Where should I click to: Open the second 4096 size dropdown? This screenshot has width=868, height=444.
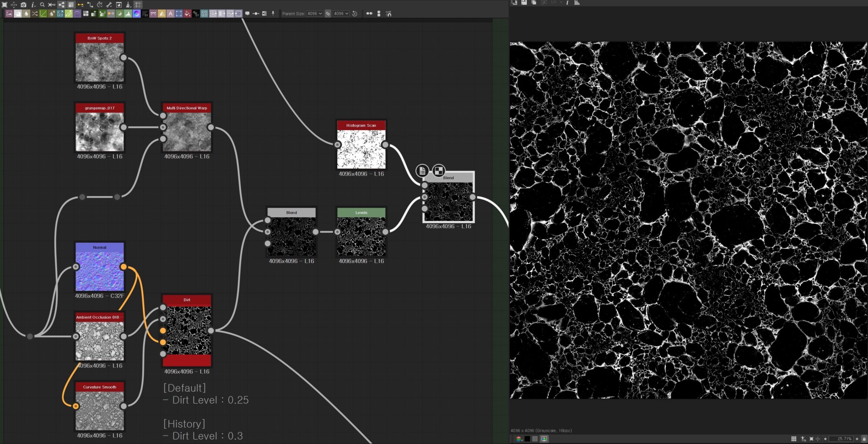341,13
